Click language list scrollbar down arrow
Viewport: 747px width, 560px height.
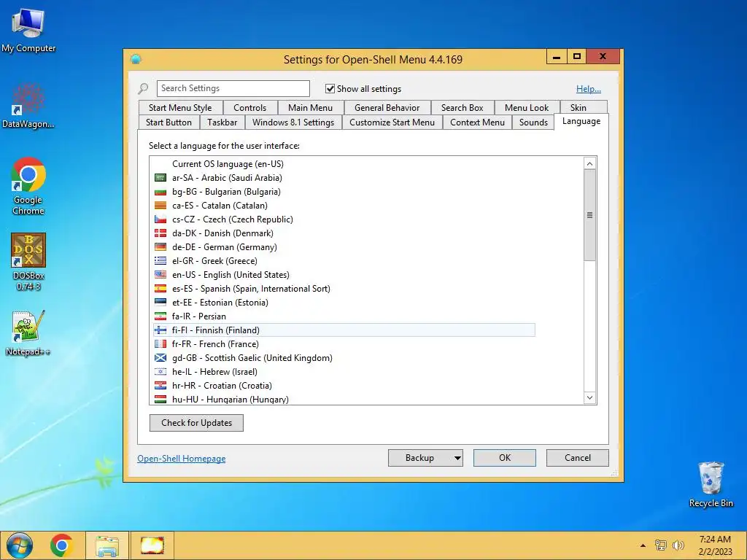point(589,397)
